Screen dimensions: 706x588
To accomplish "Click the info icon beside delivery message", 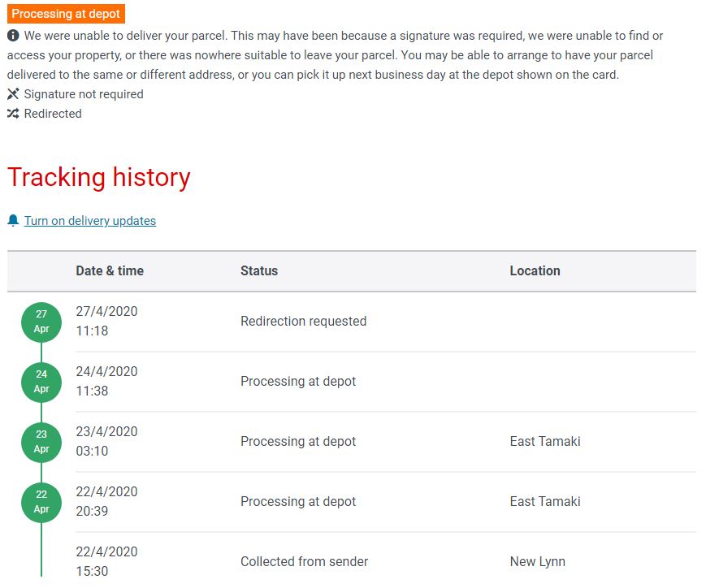I will pos(13,36).
